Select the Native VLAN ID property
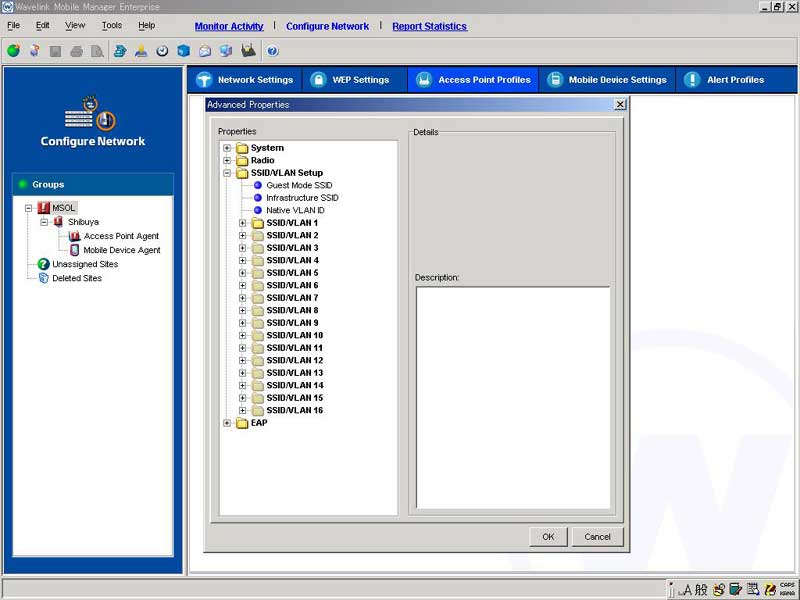Viewport: 800px width, 600px height. click(x=295, y=210)
